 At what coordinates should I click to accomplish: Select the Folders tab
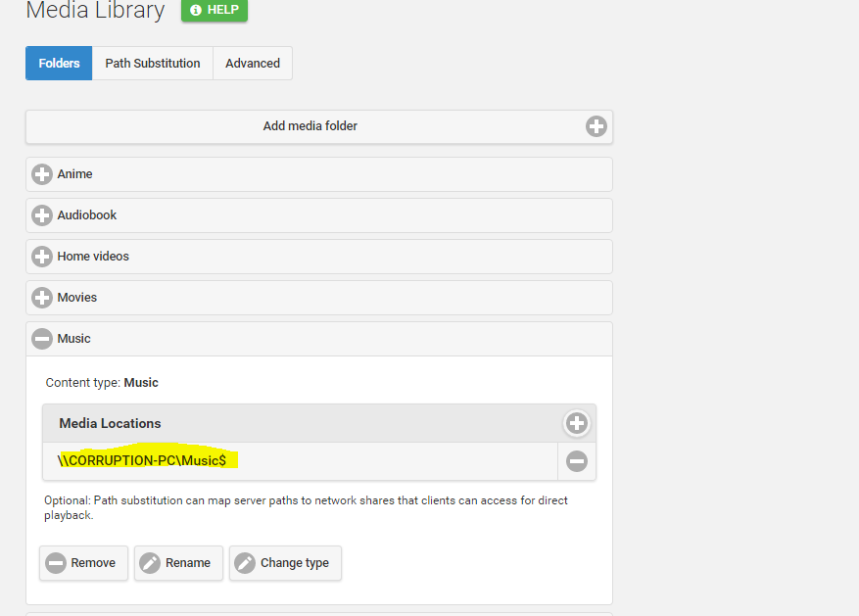tap(59, 64)
